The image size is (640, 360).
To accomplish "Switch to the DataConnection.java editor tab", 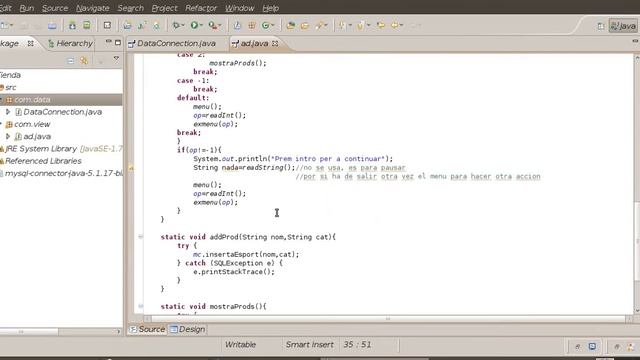I will [x=176, y=43].
